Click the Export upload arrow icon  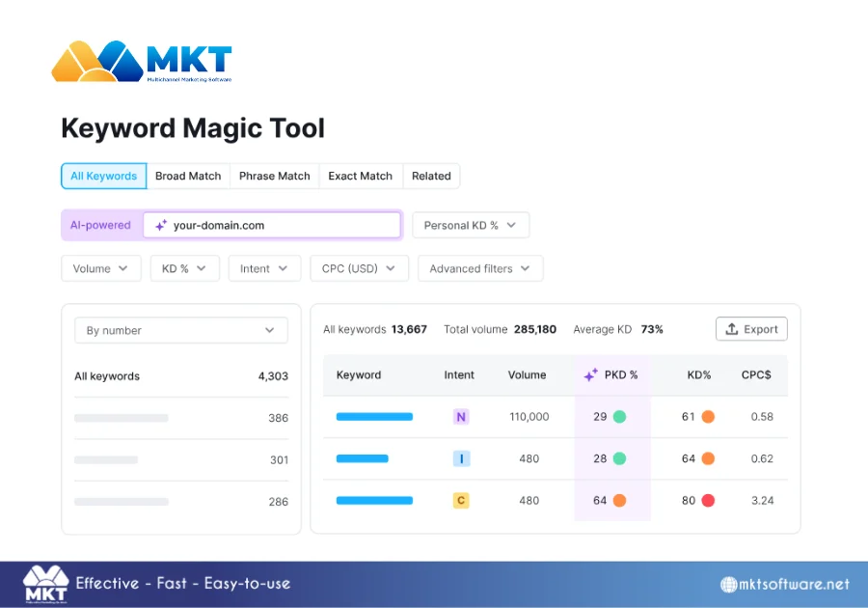coord(732,329)
